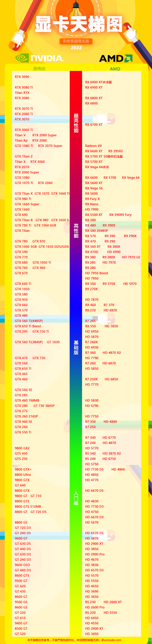
Task: Click the AMD logo at top right
Action: click(116, 58)
